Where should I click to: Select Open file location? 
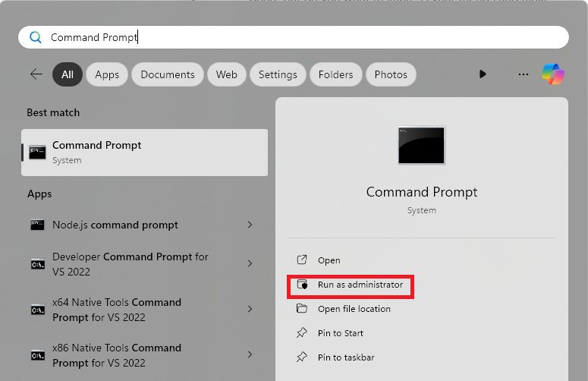click(354, 309)
